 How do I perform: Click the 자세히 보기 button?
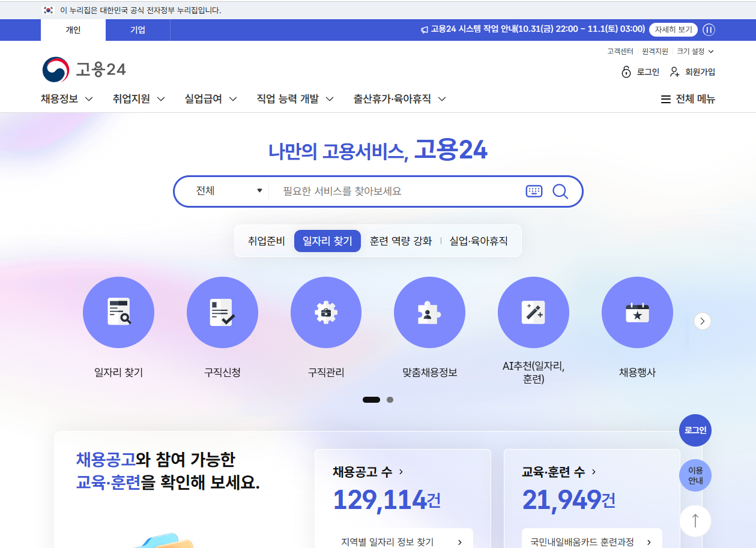pyautogui.click(x=673, y=29)
